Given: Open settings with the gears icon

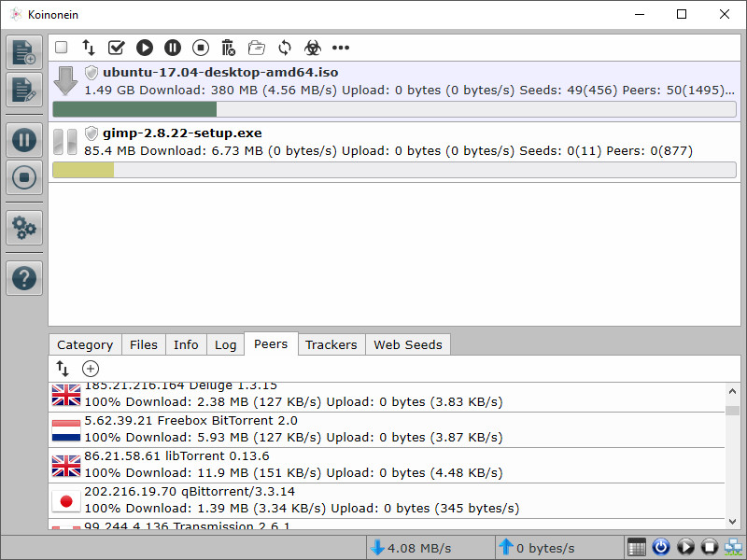Looking at the screenshot, I should coord(24,228).
